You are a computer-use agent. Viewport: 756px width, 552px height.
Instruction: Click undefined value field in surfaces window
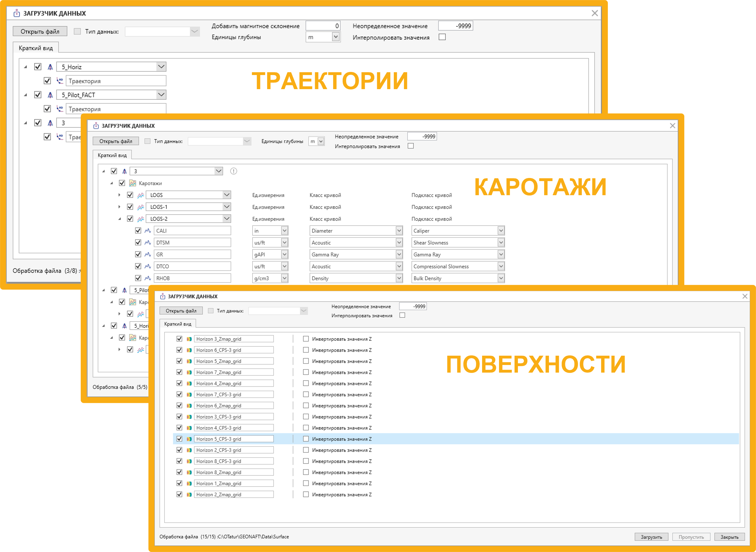click(x=413, y=306)
